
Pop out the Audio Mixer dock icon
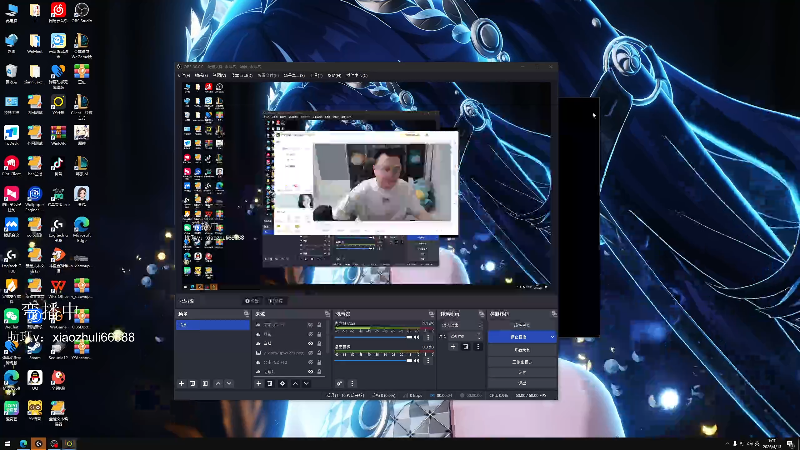[431, 314]
